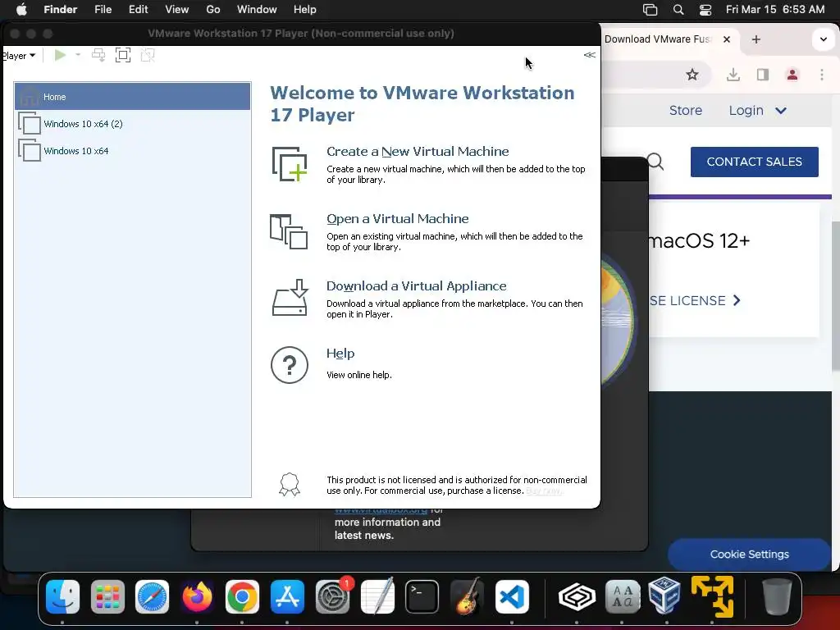This screenshot has width=840, height=630.
Task: Click Send Ctrl+Alt+Del toolbar icon
Action: coord(98,55)
